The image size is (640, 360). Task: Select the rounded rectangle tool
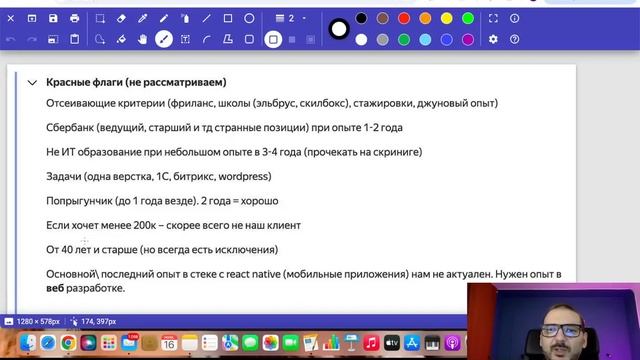[x=249, y=40]
